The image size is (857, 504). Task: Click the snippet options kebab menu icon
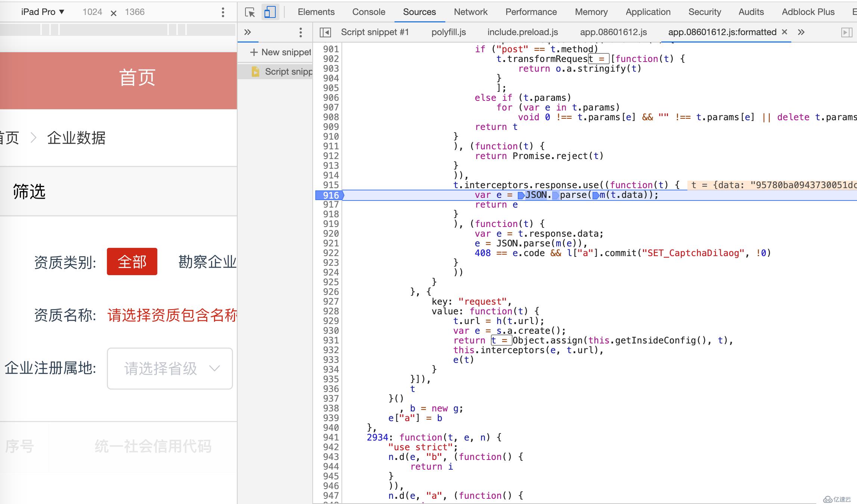301,32
